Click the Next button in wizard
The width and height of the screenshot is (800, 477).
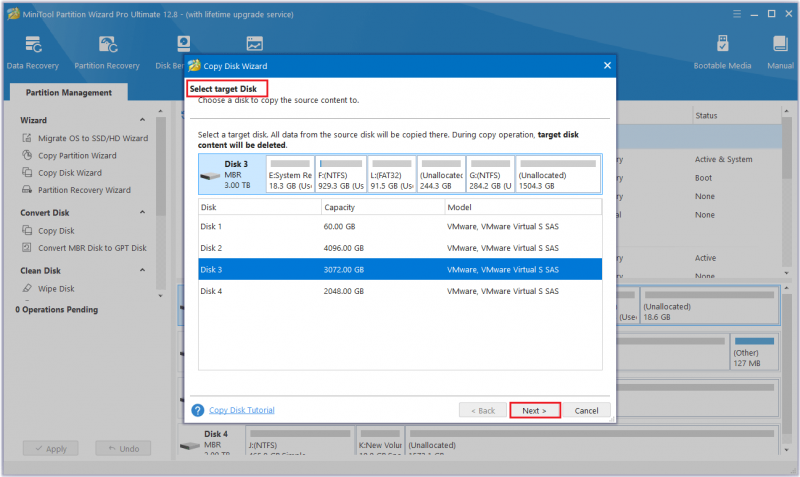[535, 411]
